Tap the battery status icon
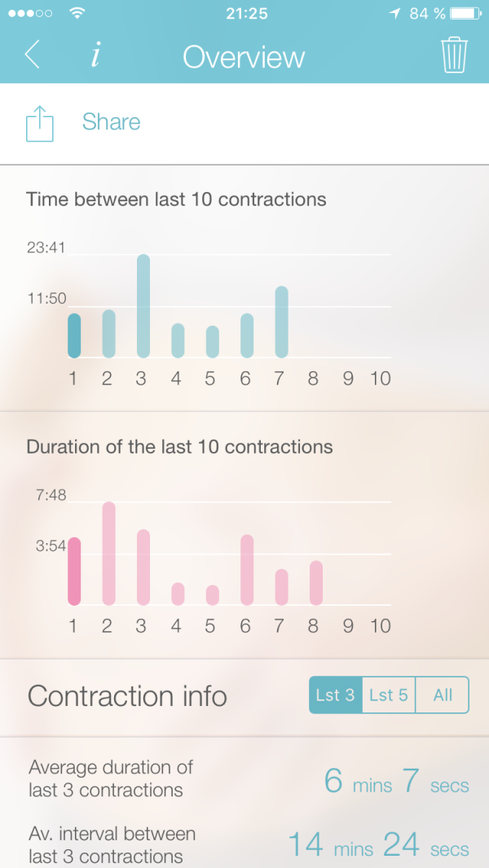 tap(466, 14)
